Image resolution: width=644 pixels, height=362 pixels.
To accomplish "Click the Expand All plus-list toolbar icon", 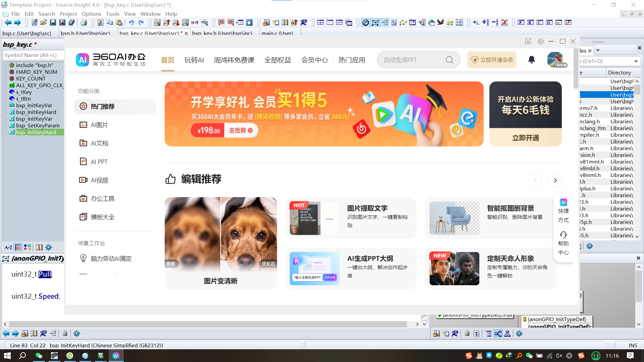I will coord(485,22).
